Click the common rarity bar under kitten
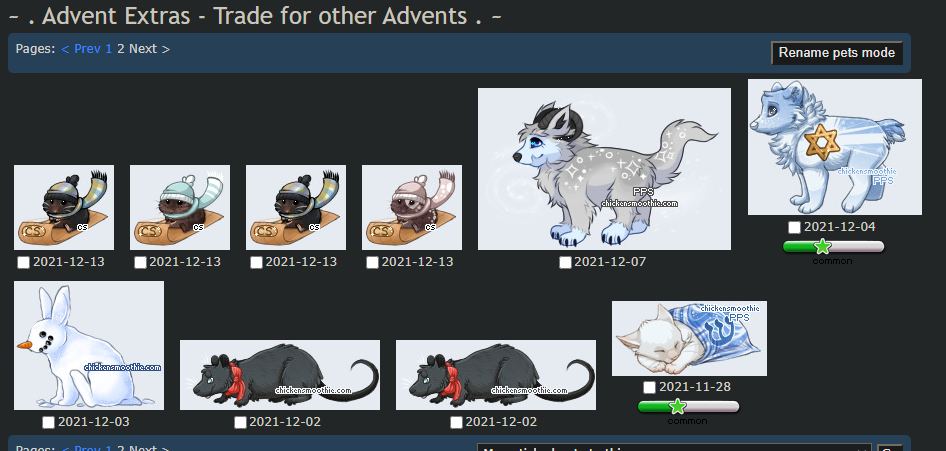This screenshot has width=946, height=451. tap(688, 406)
